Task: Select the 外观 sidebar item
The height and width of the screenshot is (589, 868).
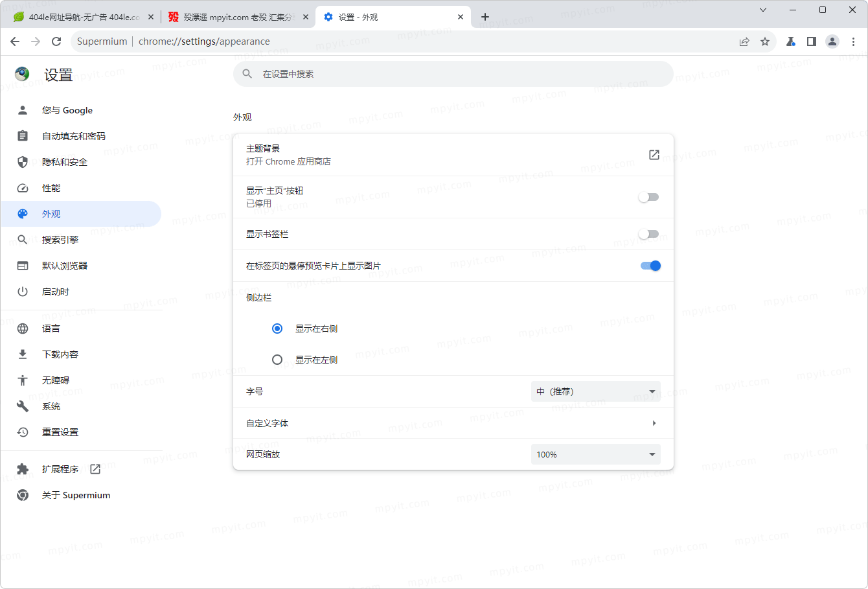Action: (81, 214)
